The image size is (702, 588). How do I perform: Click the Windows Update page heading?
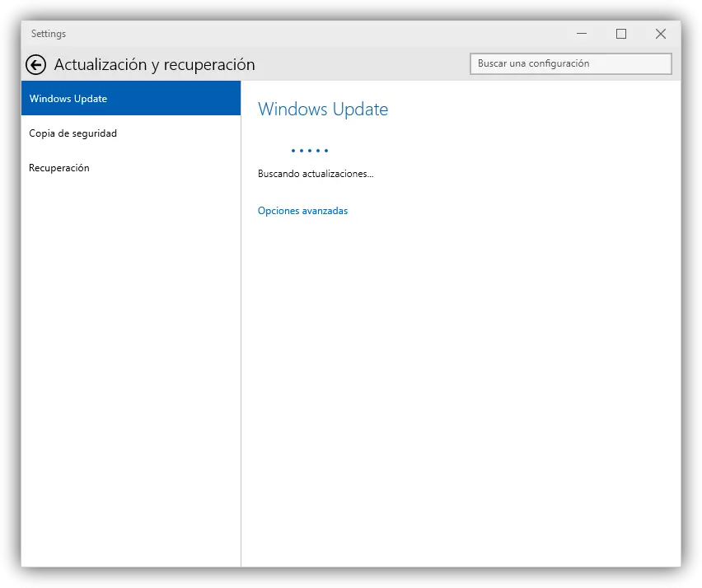[323, 110]
